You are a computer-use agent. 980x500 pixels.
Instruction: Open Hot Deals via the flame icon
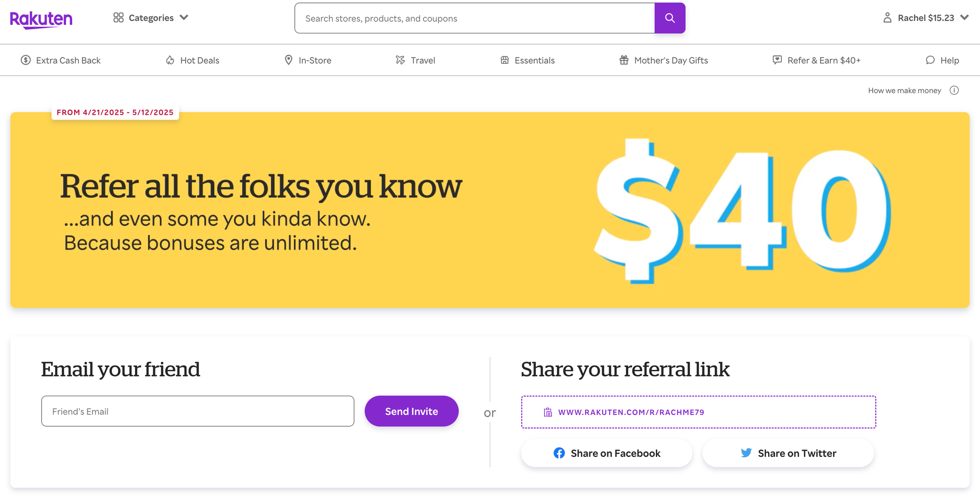click(170, 60)
